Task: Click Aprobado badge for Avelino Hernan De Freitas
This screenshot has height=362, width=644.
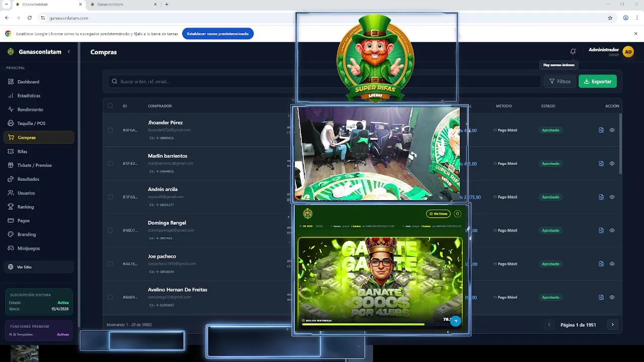Action: (x=550, y=297)
